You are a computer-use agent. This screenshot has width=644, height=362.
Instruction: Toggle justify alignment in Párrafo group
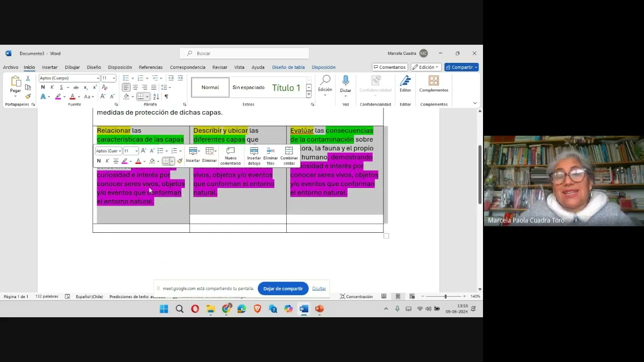pyautogui.click(x=154, y=87)
